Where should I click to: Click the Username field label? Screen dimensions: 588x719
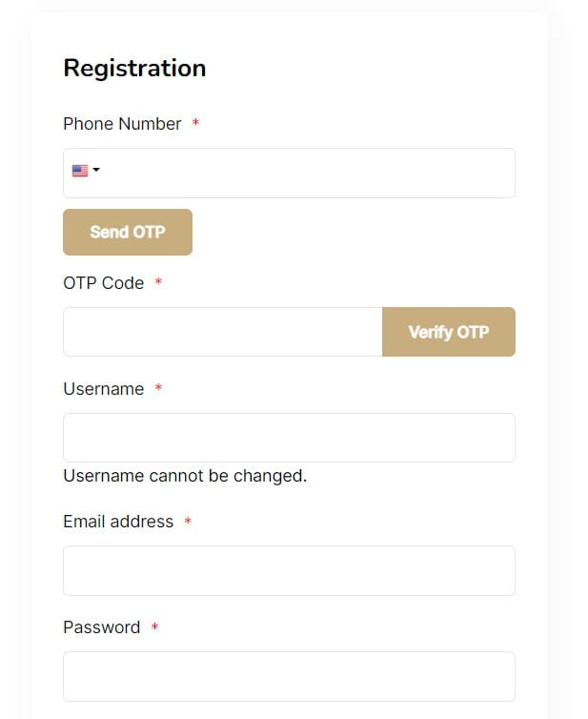tap(104, 389)
